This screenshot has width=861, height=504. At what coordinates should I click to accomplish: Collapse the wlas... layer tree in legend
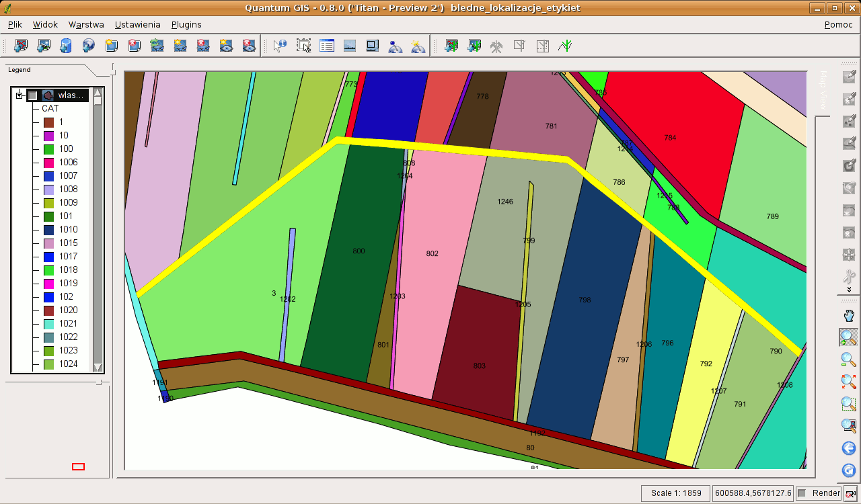pos(20,95)
